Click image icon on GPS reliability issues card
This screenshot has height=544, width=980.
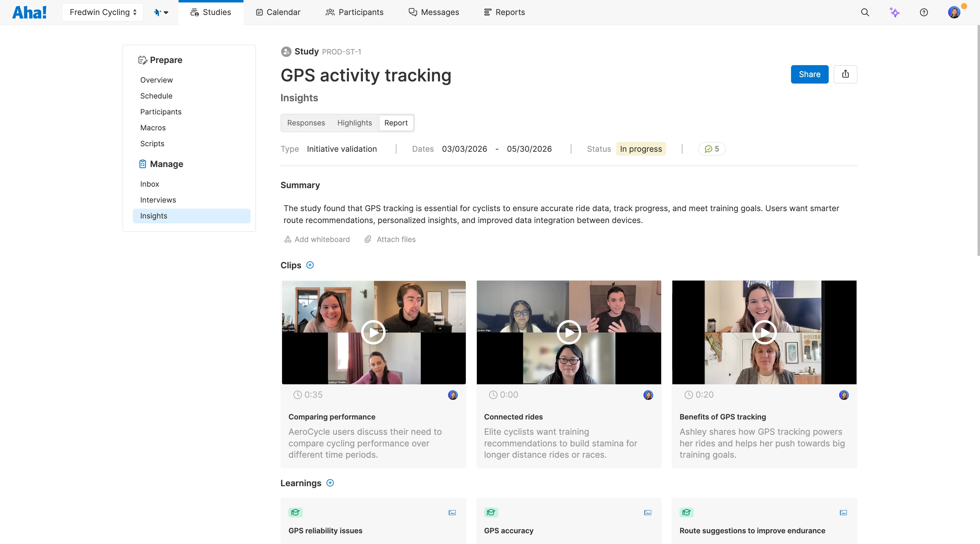(452, 512)
